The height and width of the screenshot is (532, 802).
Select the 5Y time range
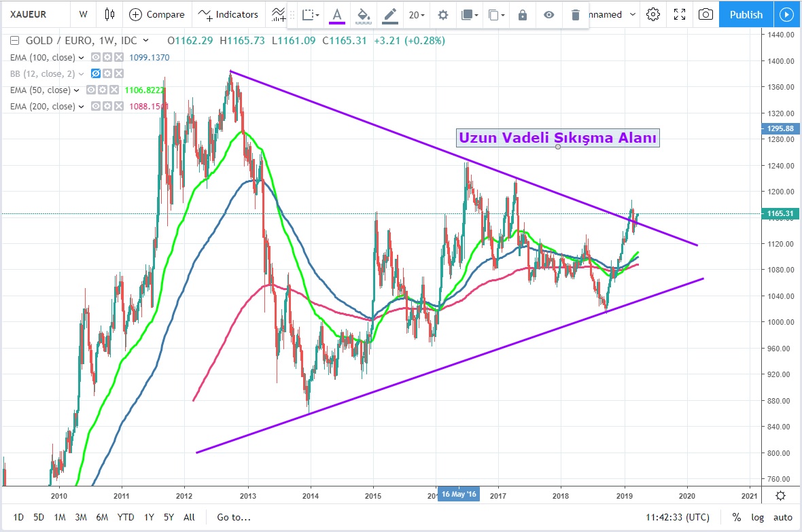pyautogui.click(x=169, y=517)
